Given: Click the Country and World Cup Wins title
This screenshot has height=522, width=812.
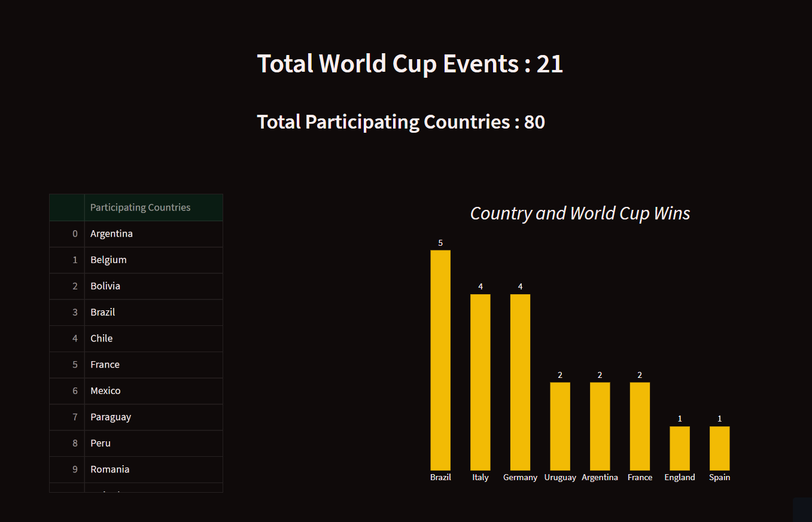Looking at the screenshot, I should coord(580,213).
